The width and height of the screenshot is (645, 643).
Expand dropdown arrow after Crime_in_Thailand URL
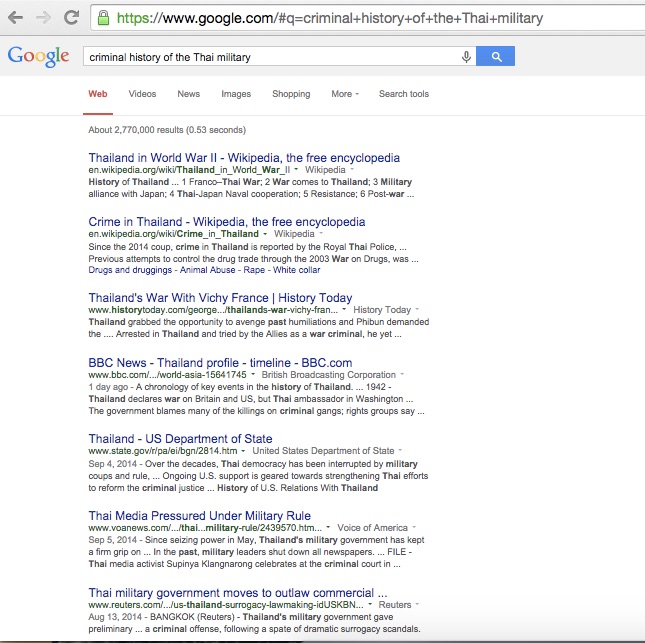coord(265,234)
